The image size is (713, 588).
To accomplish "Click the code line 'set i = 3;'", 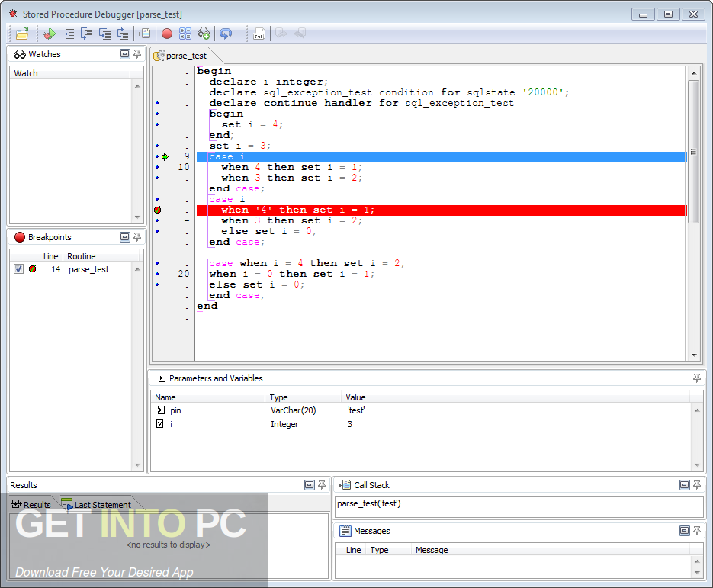I will click(240, 146).
